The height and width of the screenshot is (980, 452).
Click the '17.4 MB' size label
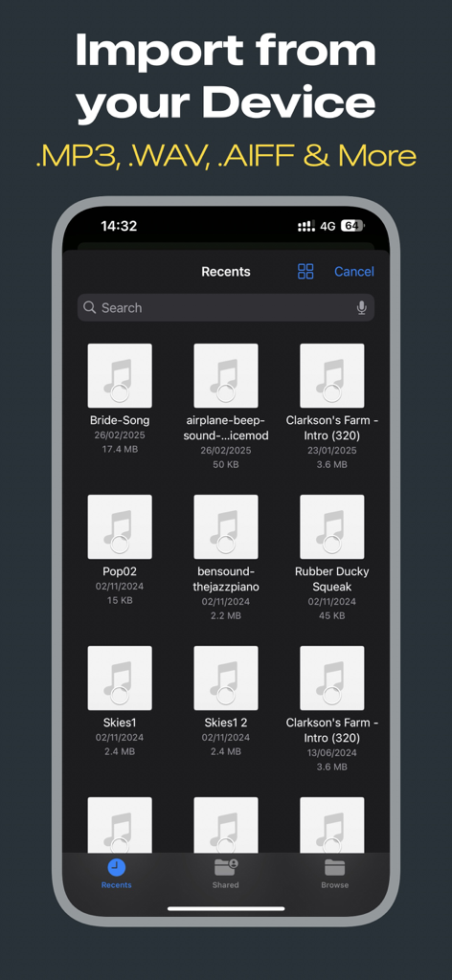[x=120, y=450]
